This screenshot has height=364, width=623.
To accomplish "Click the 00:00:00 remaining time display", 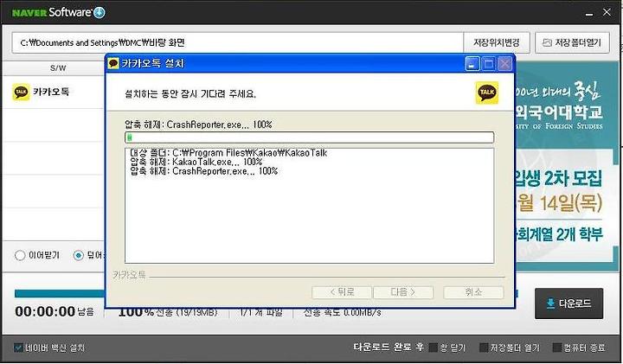I will [x=45, y=311].
